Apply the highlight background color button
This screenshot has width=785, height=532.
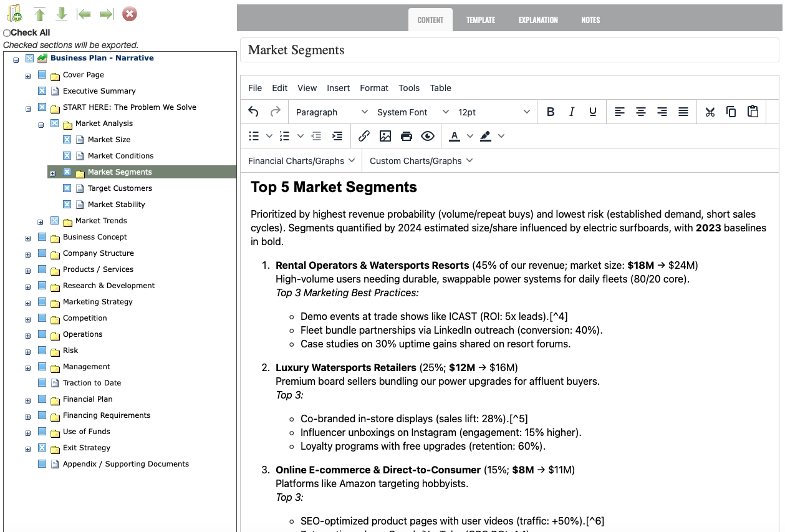(x=486, y=136)
